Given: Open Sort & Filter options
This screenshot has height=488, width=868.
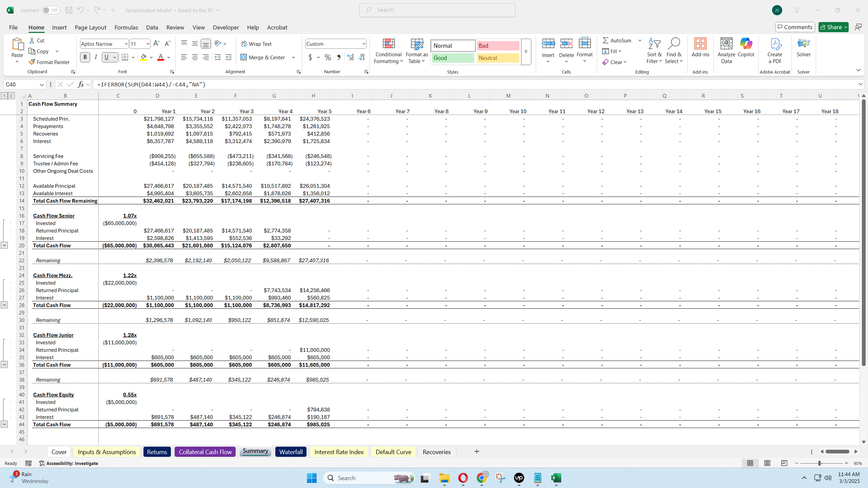Looking at the screenshot, I should [654, 51].
